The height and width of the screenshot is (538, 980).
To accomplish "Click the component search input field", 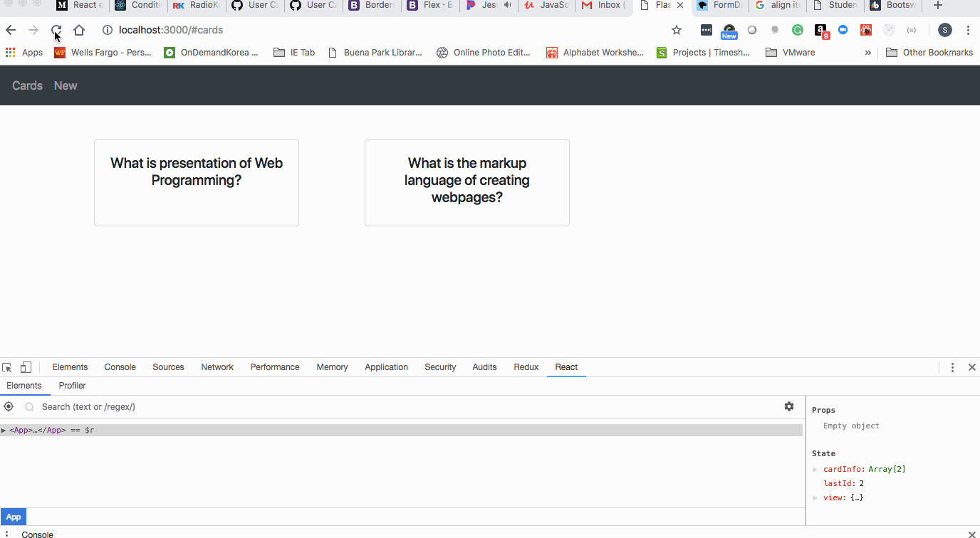I will (x=107, y=406).
